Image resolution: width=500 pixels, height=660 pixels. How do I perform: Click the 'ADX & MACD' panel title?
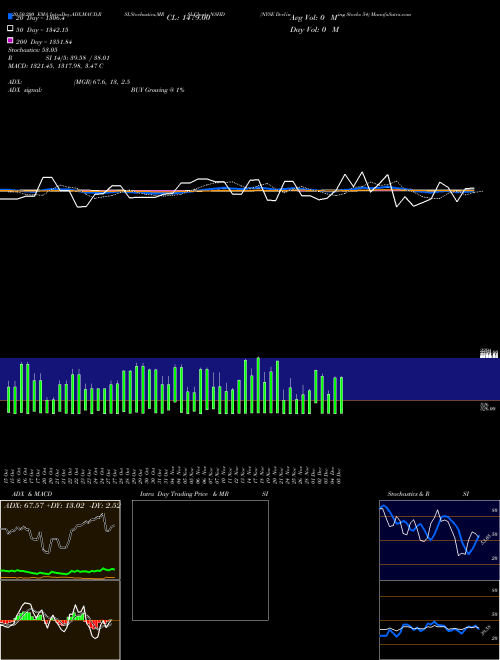32,494
